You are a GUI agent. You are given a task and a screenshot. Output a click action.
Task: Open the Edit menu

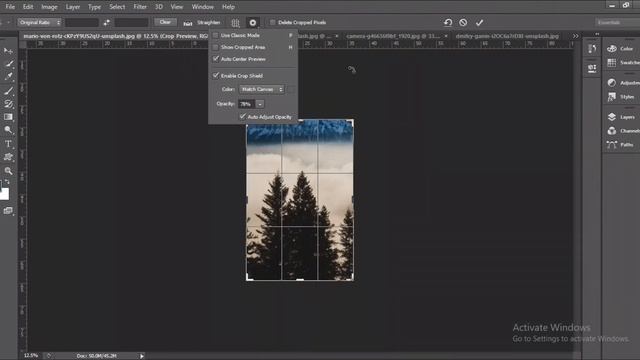tap(28, 7)
